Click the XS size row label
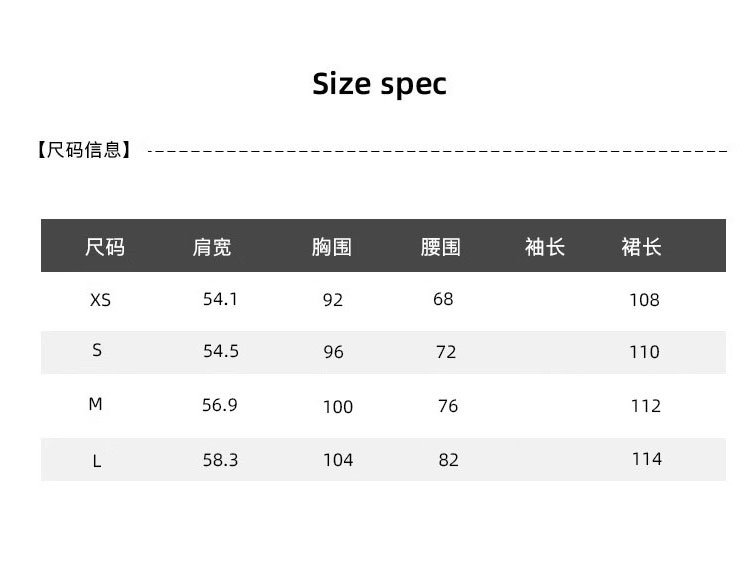The height and width of the screenshot is (587, 750). pyautogui.click(x=100, y=300)
